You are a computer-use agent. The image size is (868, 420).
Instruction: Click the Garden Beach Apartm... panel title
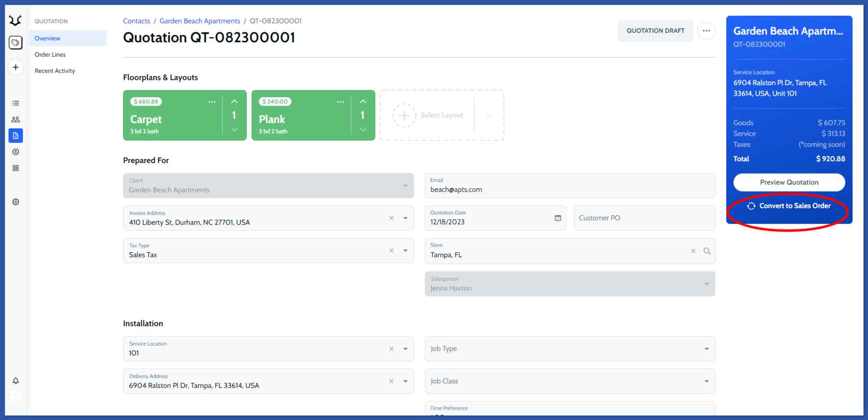[x=788, y=31]
